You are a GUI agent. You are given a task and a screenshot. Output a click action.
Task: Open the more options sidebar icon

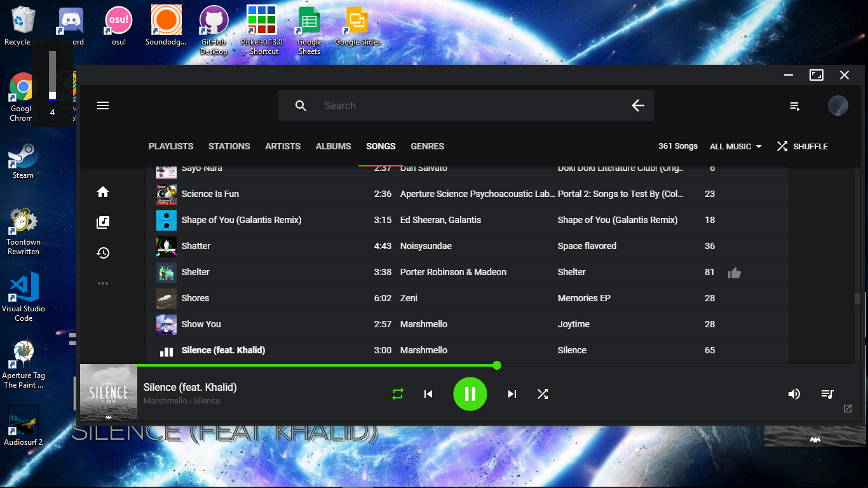point(103,283)
